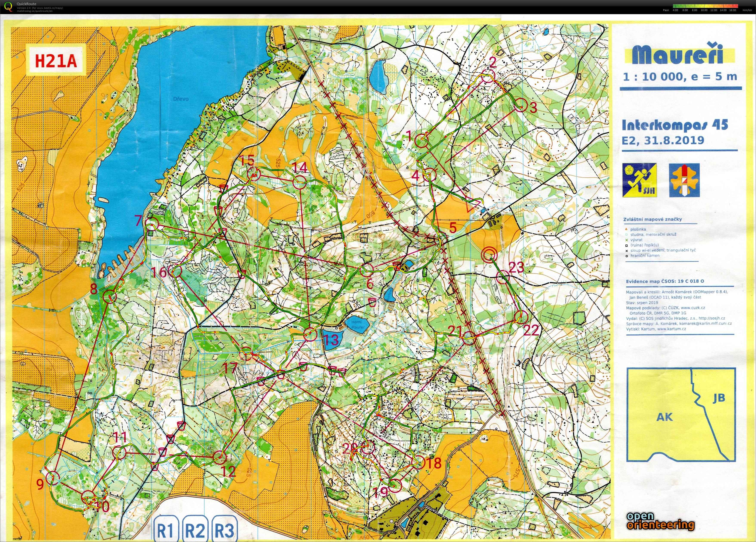
Task: Click control circle number 18 on map
Action: pyautogui.click(x=419, y=463)
